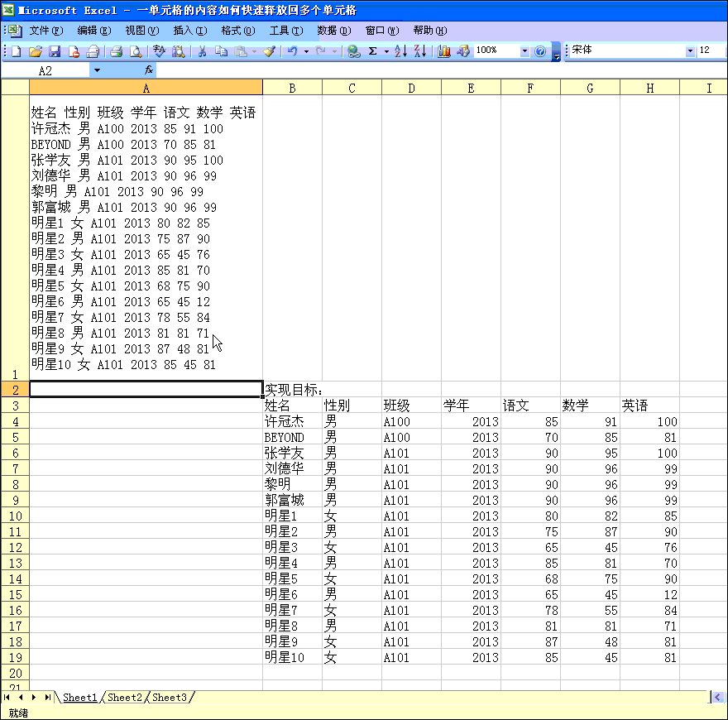Click the Print icon in the toolbar
The width and height of the screenshot is (728, 720).
[x=117, y=51]
